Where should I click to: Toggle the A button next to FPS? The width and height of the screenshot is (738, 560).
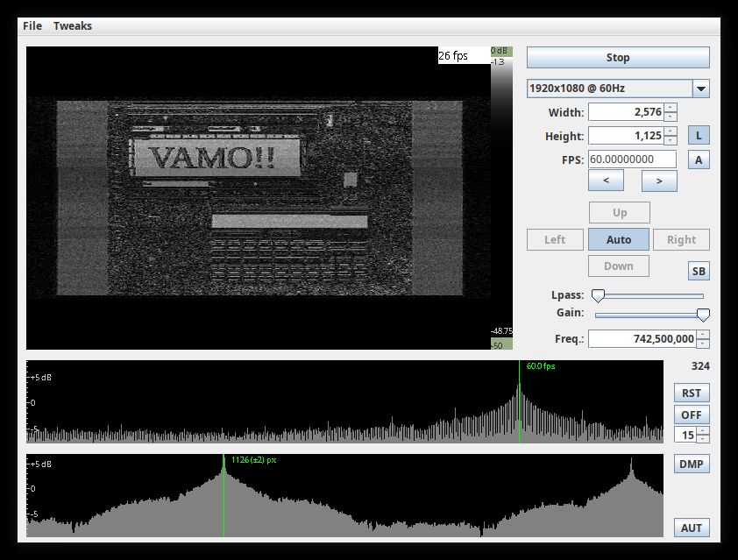coord(699,160)
